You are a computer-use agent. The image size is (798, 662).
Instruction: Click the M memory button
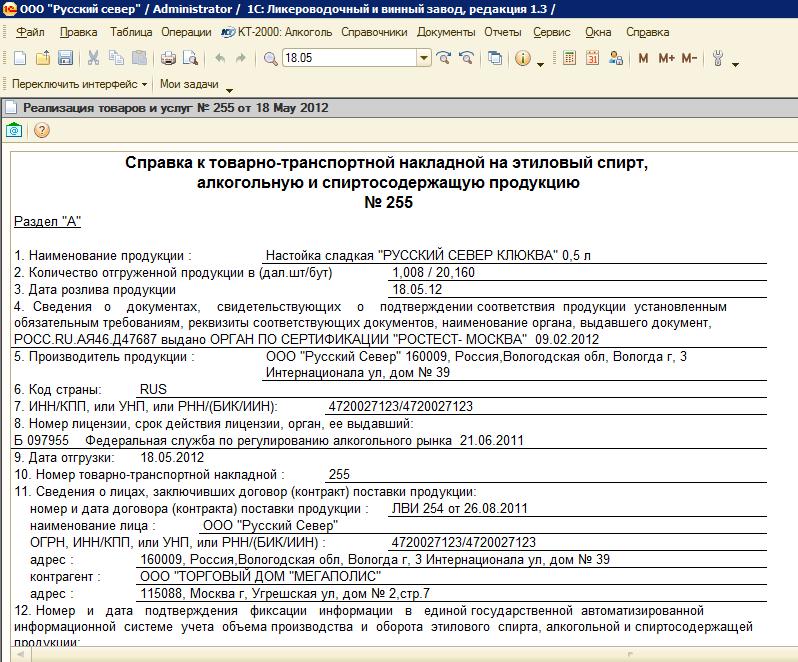click(643, 58)
